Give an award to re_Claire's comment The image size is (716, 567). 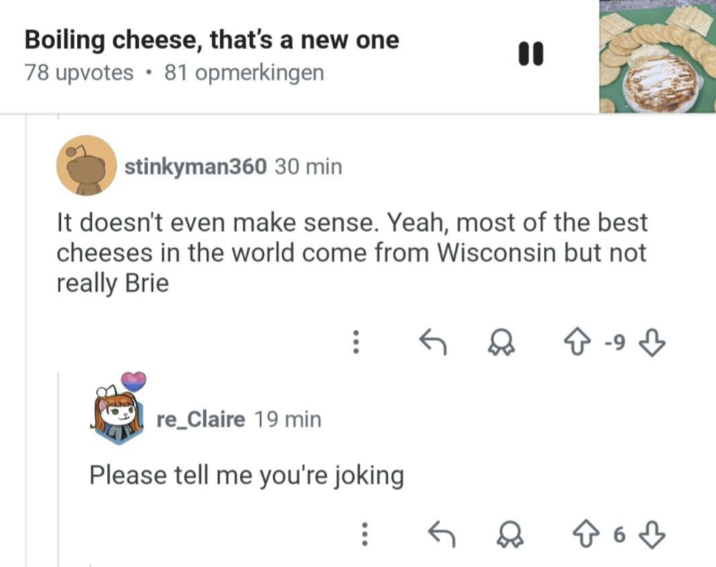pyautogui.click(x=504, y=535)
